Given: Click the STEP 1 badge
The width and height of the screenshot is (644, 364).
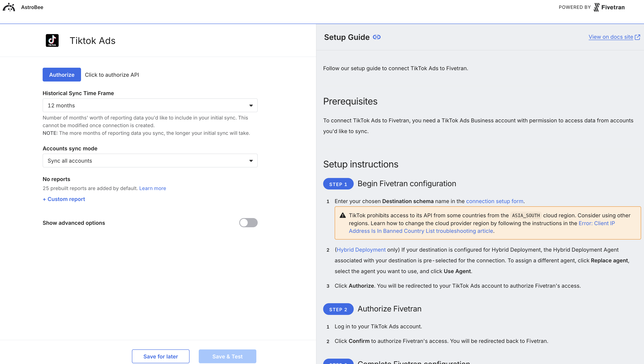Looking at the screenshot, I should (x=338, y=184).
